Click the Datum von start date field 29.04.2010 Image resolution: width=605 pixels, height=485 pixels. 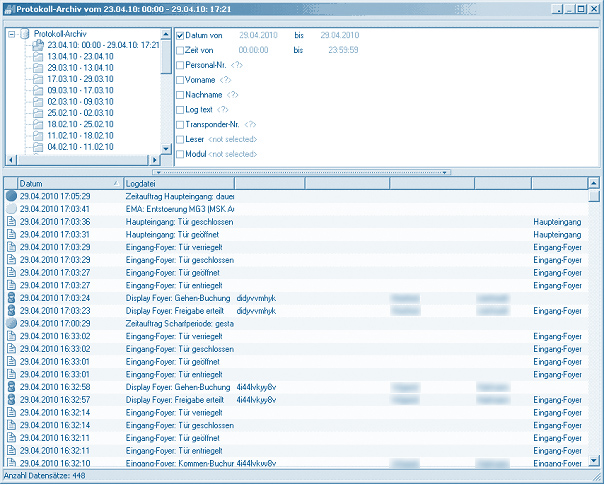(257, 35)
